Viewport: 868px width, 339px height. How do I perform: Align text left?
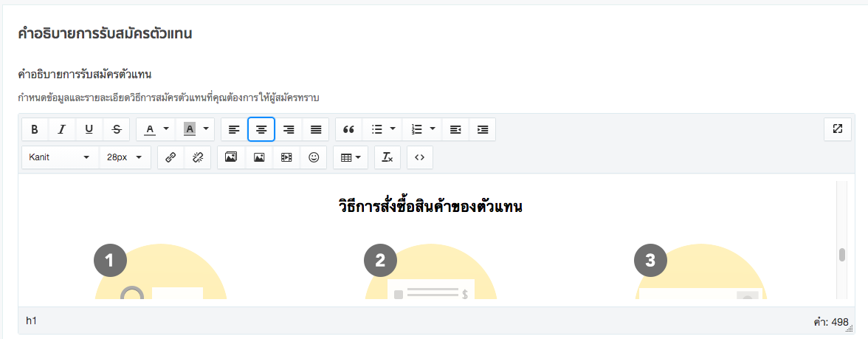pos(234,130)
